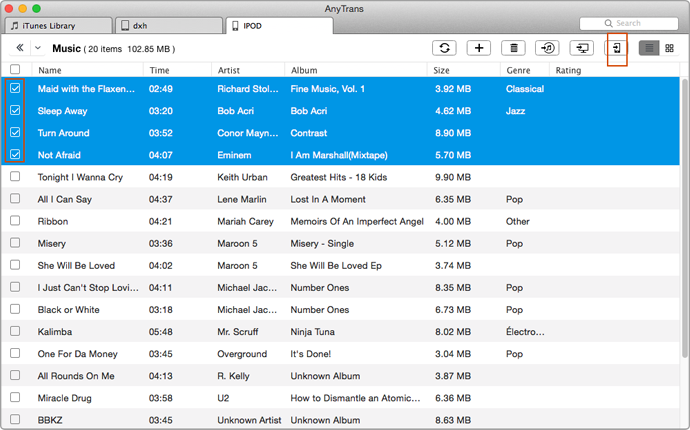Check the Miracle Drug checkbox
The height and width of the screenshot is (430, 690).
(15, 397)
